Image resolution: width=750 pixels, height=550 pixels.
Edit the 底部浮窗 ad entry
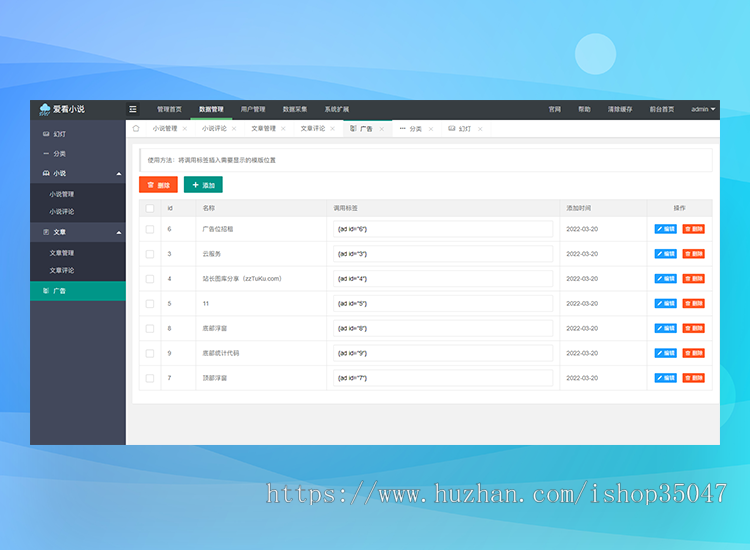pos(665,329)
